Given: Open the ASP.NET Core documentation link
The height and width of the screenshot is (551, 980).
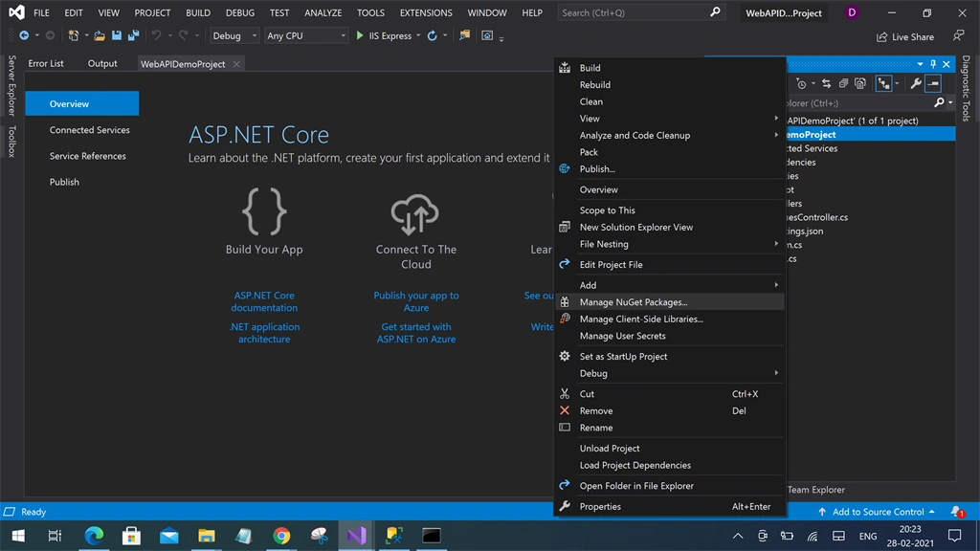Looking at the screenshot, I should point(264,301).
